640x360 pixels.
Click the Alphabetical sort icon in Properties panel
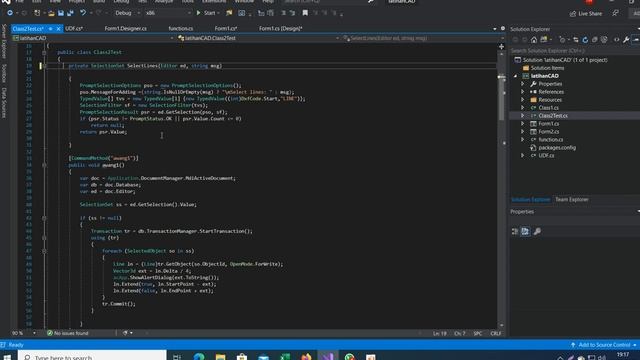525,231
